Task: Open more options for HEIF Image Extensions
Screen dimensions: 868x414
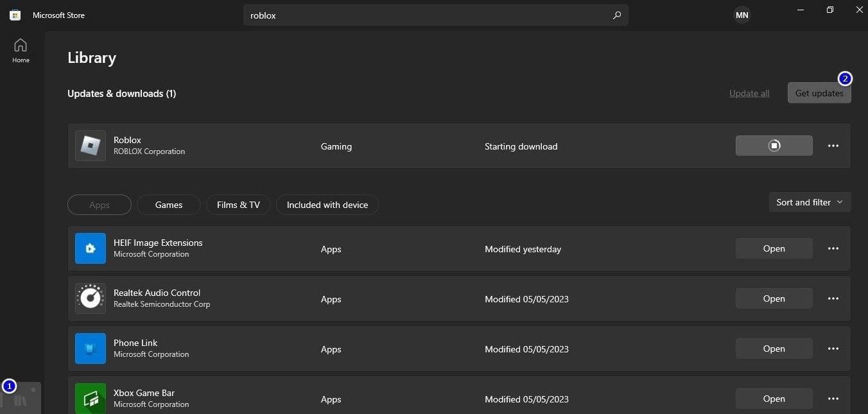Action: pos(833,248)
